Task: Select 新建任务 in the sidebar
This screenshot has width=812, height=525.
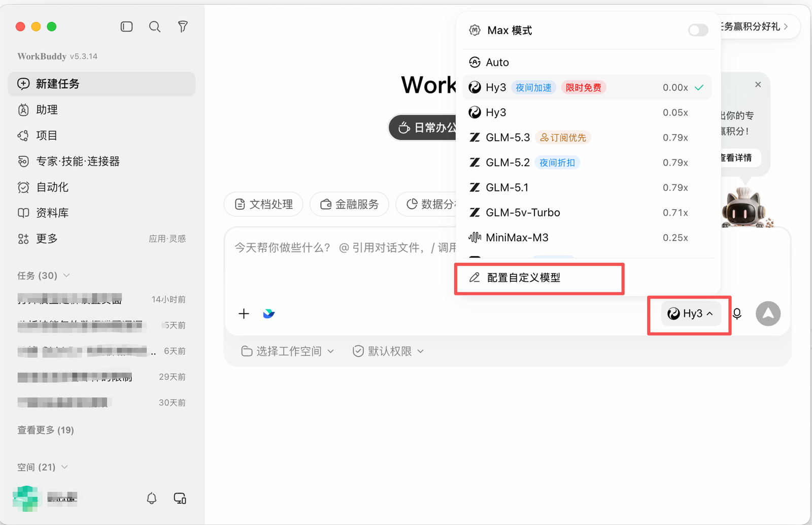Action: point(101,84)
